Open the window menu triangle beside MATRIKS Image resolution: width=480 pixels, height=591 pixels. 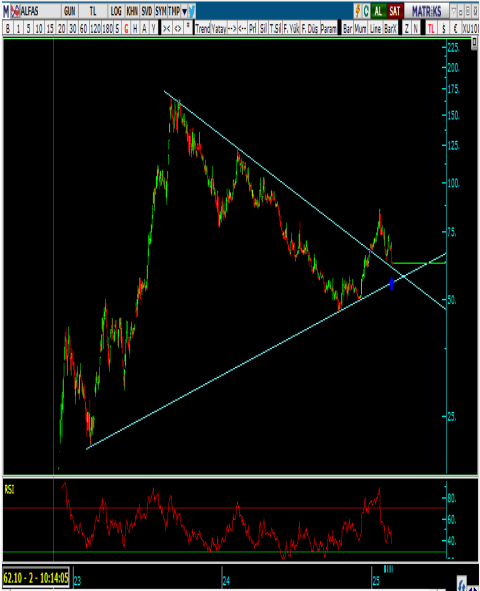pyautogui.click(x=454, y=11)
